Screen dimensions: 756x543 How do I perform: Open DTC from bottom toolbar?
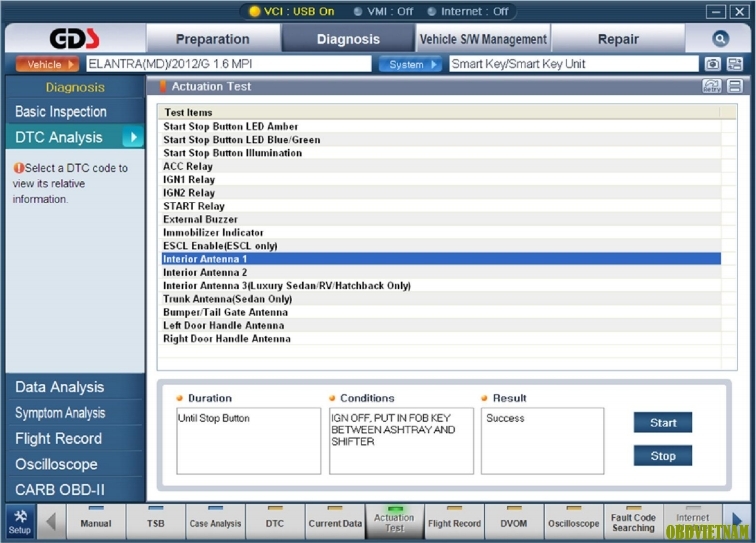(275, 522)
